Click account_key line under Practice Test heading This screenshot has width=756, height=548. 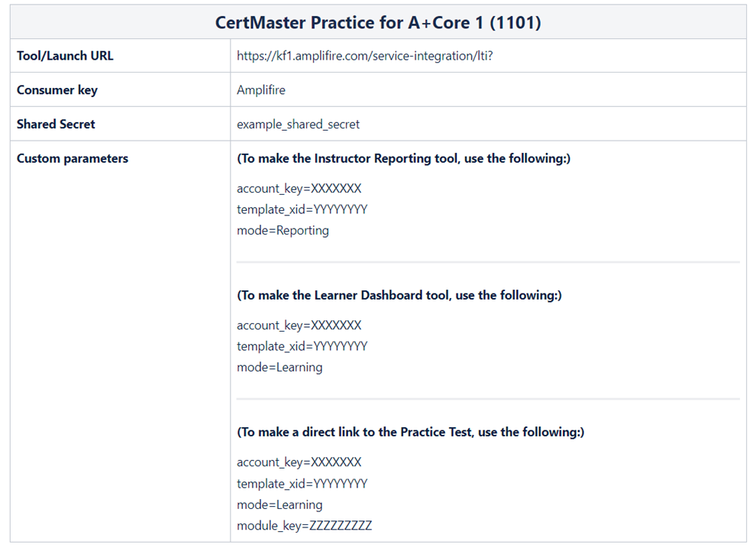[299, 462]
